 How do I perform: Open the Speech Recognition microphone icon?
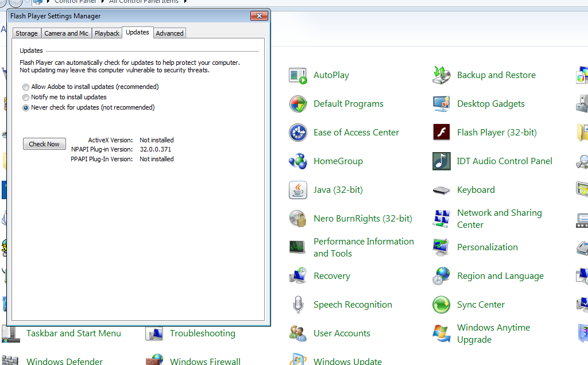coord(298,305)
